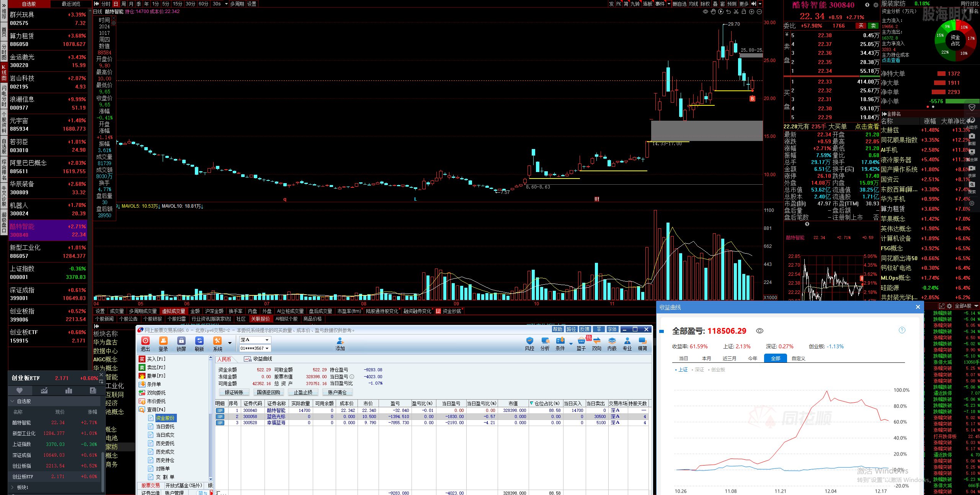Open the dropdown arrow after 事件 in toolbar

[669, 4]
